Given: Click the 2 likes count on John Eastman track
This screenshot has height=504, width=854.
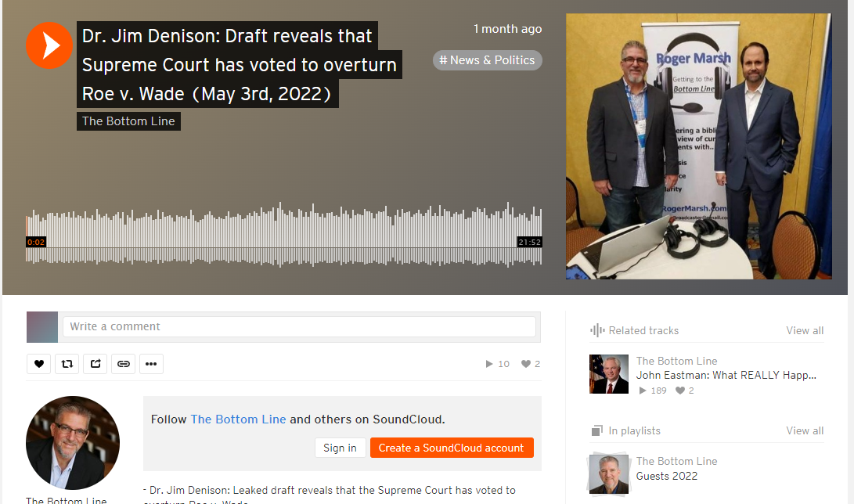Looking at the screenshot, I should [x=685, y=391].
